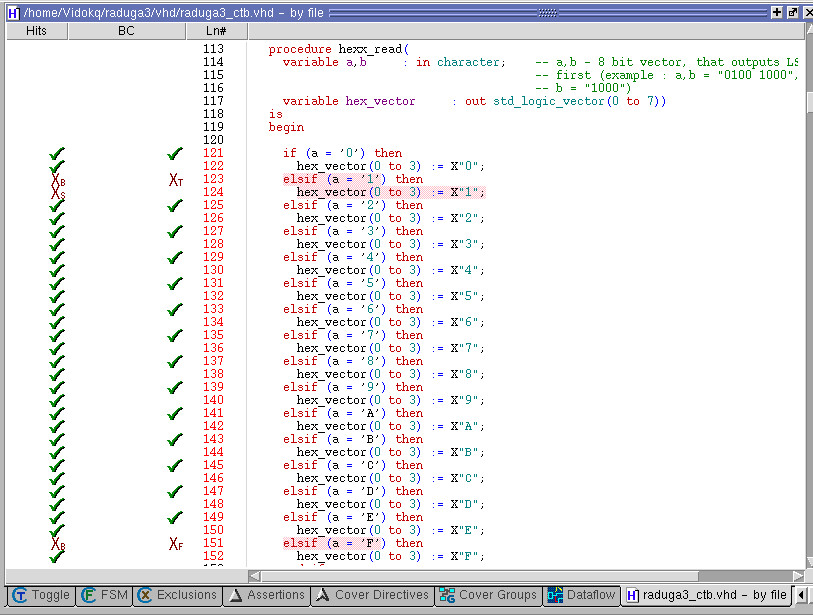Click the Ln# column header
Viewport: 813px width, 615px height.
pyautogui.click(x=216, y=31)
